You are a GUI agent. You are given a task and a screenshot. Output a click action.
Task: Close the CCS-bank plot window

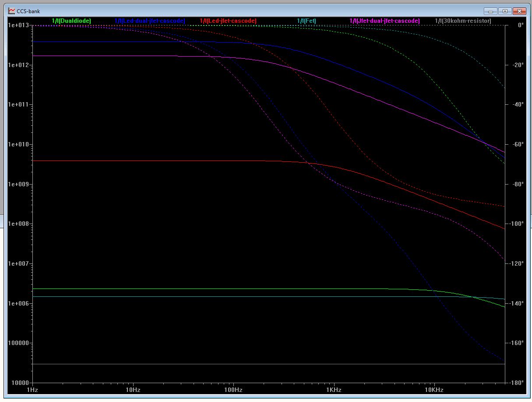coord(519,11)
